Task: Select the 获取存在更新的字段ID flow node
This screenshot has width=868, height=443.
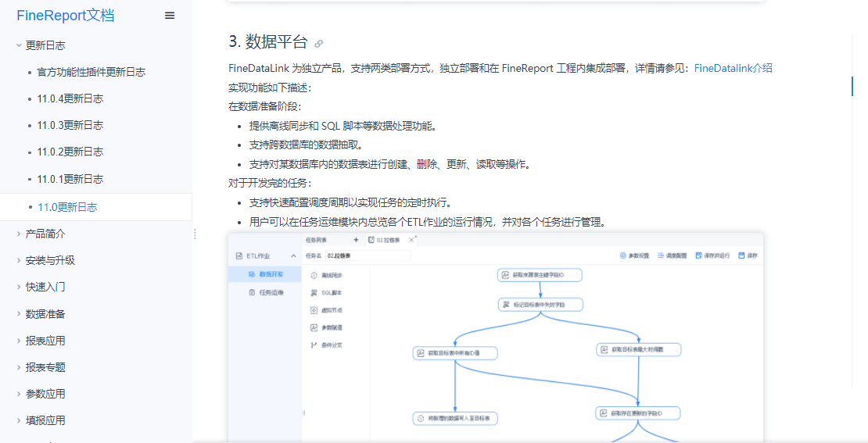Action: point(638,413)
